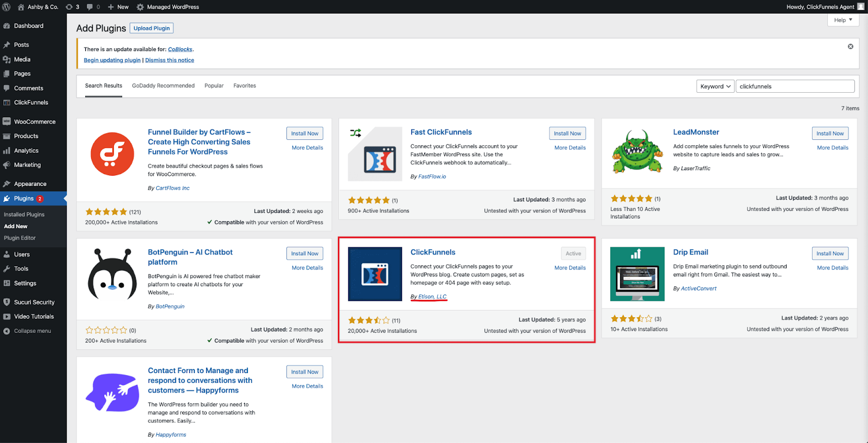Image resolution: width=868 pixels, height=443 pixels.
Task: Dismiss the CoBlocks update notice
Action: coord(851,47)
